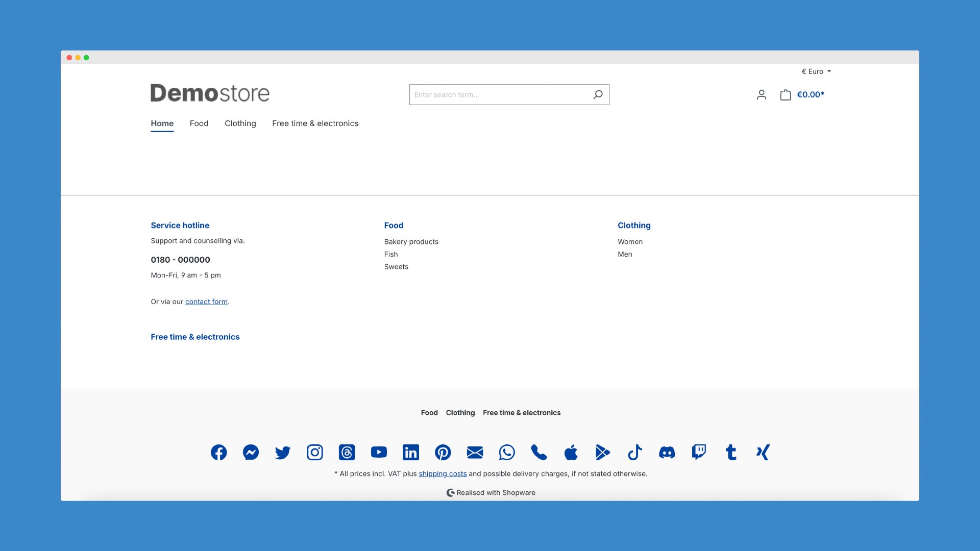The image size is (980, 551).
Task: Open the user account icon
Action: click(761, 95)
